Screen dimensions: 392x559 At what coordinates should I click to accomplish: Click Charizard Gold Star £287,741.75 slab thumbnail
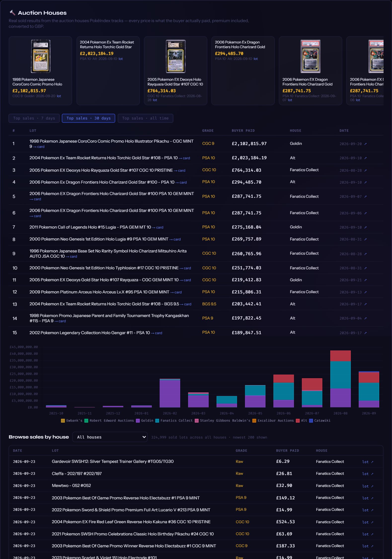pos(311,56)
